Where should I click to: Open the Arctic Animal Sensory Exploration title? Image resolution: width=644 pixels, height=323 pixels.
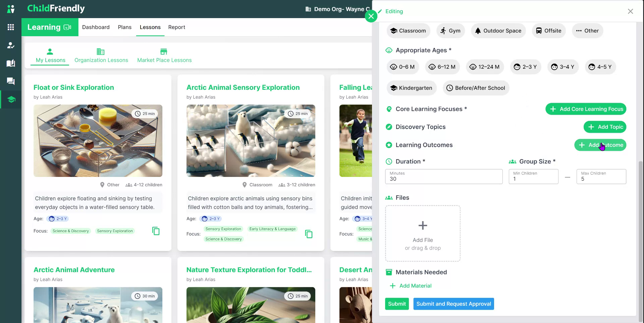(x=243, y=87)
